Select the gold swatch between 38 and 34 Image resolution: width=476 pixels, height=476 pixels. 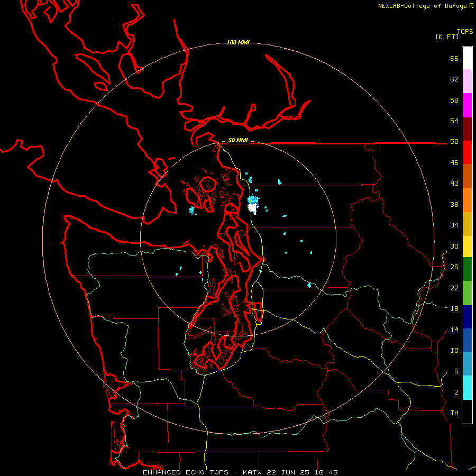click(467, 224)
